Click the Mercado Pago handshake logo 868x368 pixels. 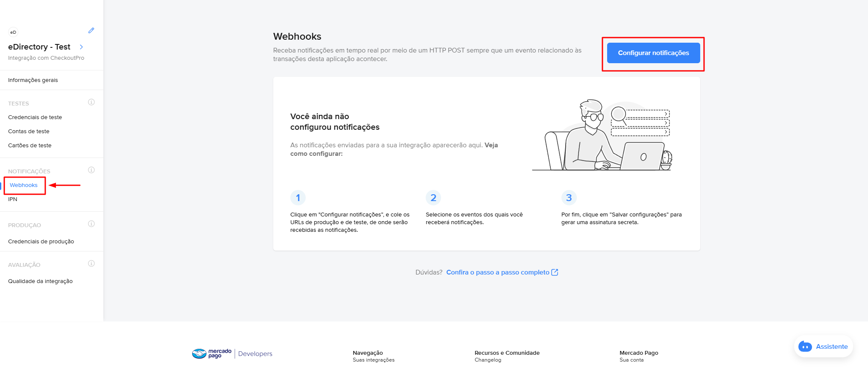(x=199, y=353)
